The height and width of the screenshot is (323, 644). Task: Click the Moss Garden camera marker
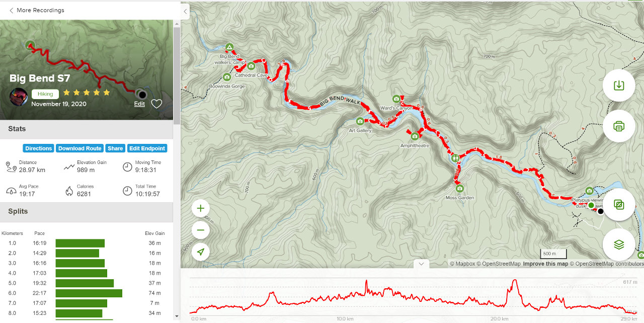coord(459,189)
